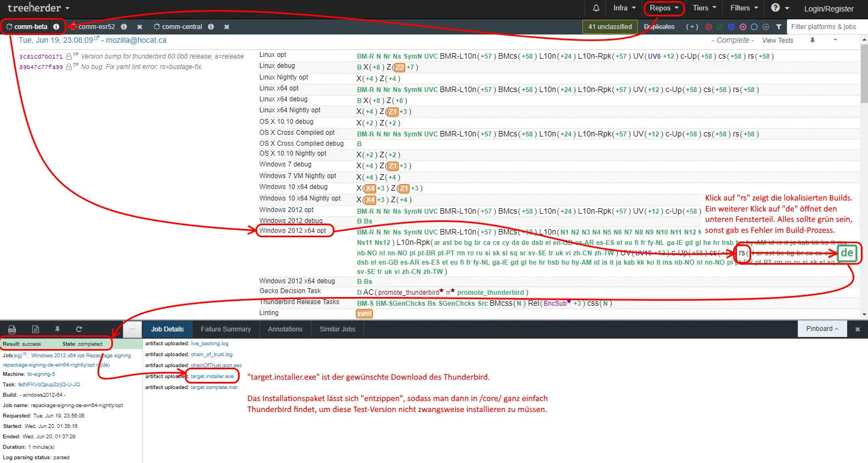Viewport: 868px width, 463px height.
Task: Show info for comm-beta repo
Action: click(x=56, y=26)
